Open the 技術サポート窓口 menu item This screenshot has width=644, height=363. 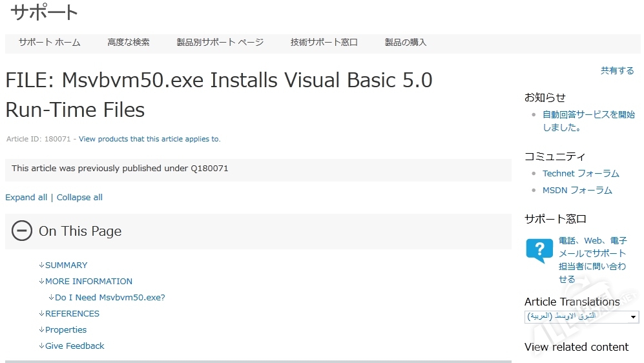(x=324, y=43)
